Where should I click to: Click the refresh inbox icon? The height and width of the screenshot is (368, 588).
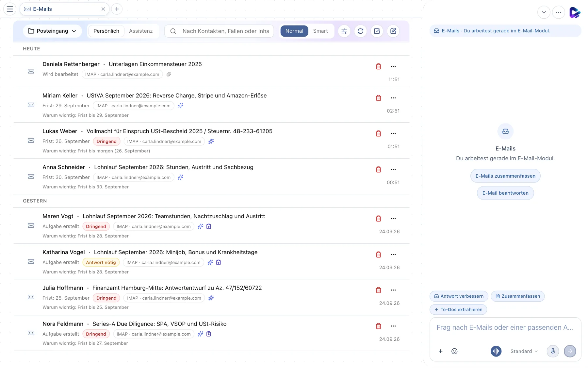pos(361,31)
